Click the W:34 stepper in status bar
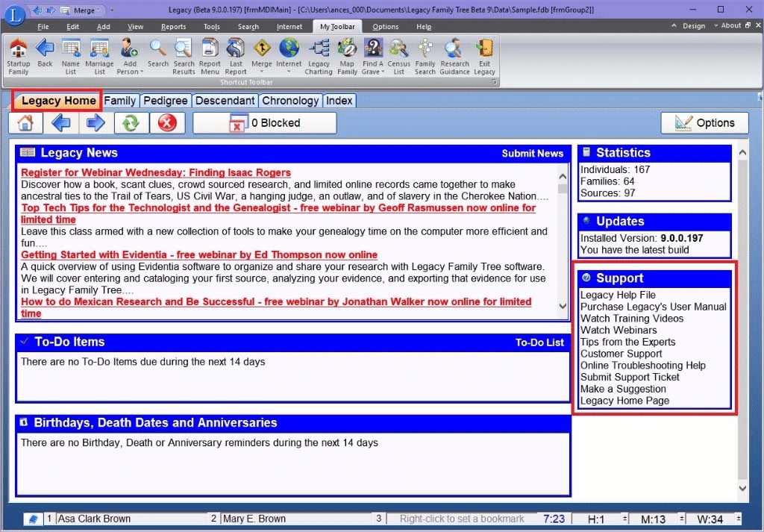The image size is (764, 532). click(738, 519)
